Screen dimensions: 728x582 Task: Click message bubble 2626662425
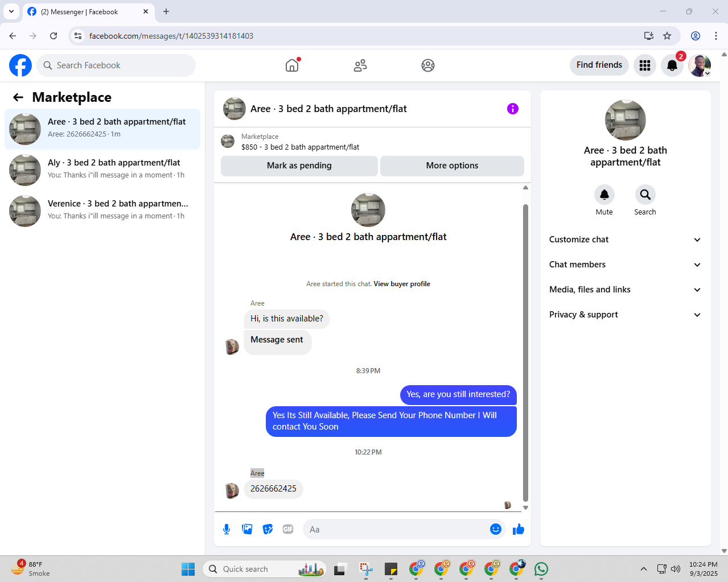pos(273,489)
